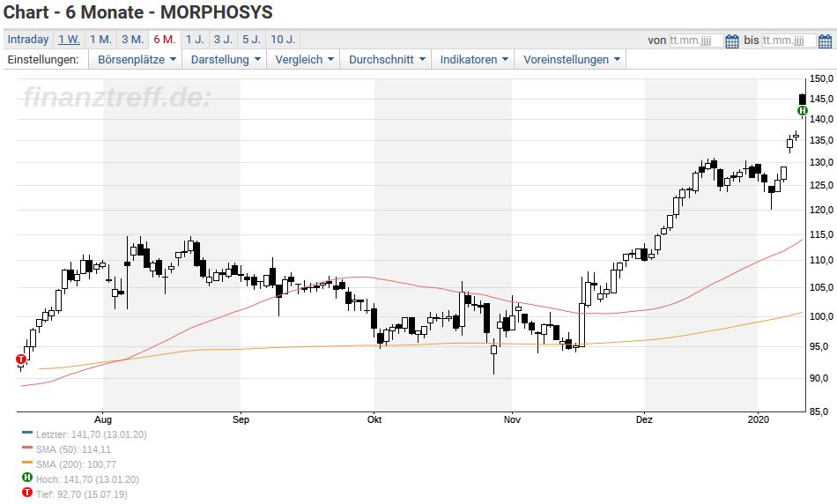Click the 'Dez' axis label
The image size is (837, 504).
click(x=644, y=419)
